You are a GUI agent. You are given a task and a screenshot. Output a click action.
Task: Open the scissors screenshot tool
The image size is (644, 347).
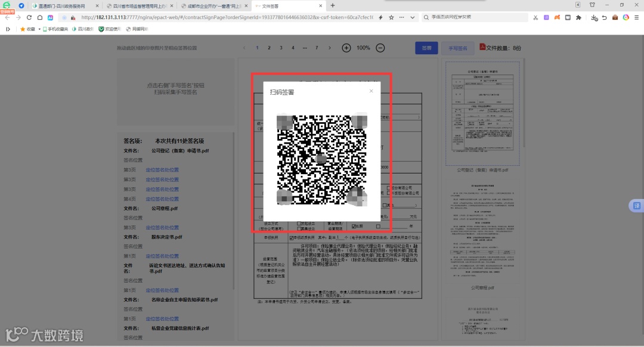coord(535,18)
